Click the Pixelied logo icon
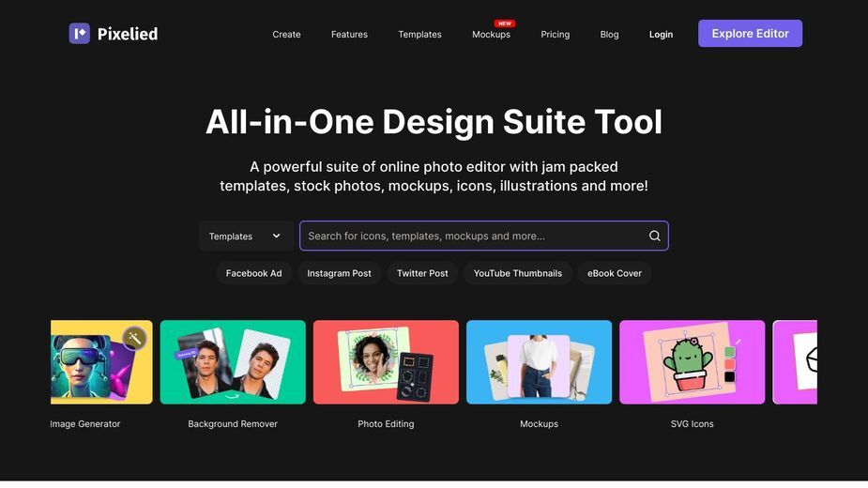 click(x=79, y=33)
